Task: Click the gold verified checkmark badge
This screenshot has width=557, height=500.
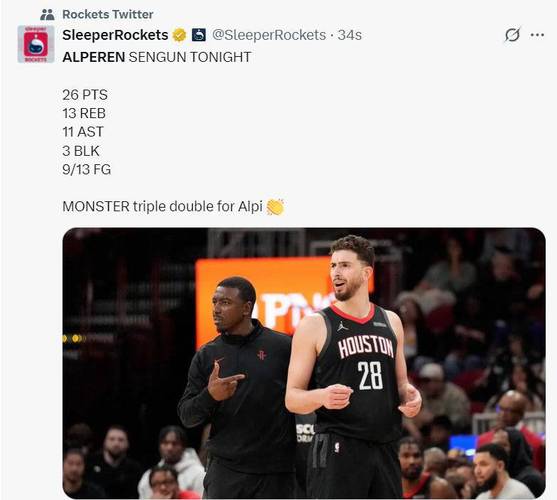Action: click(179, 35)
